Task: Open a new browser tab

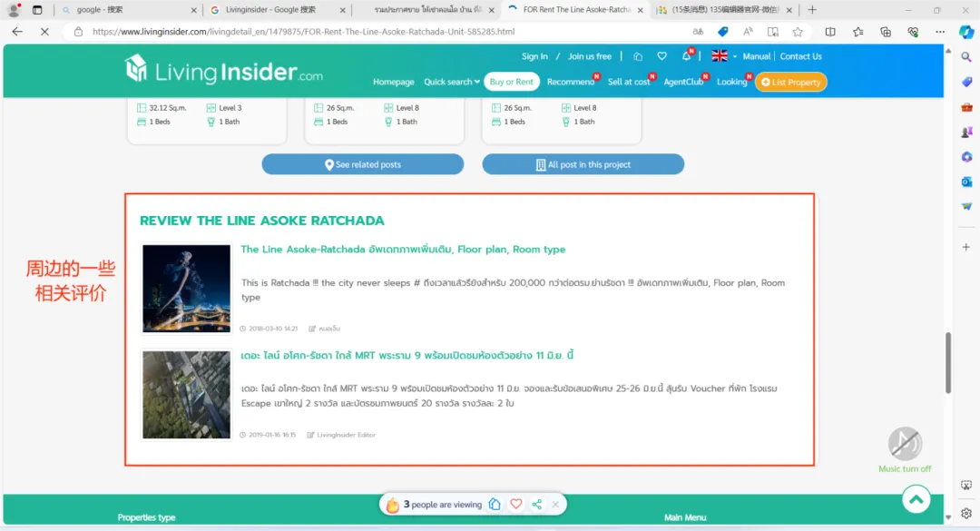Action: pos(812,9)
